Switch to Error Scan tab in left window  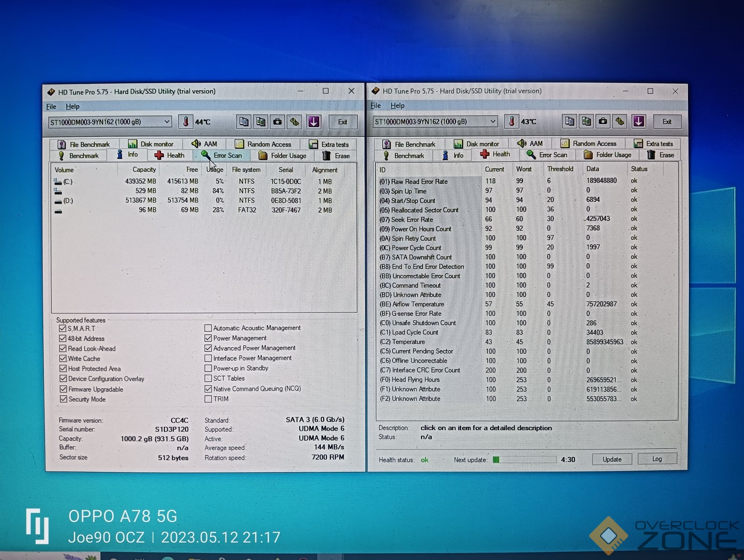click(x=222, y=155)
